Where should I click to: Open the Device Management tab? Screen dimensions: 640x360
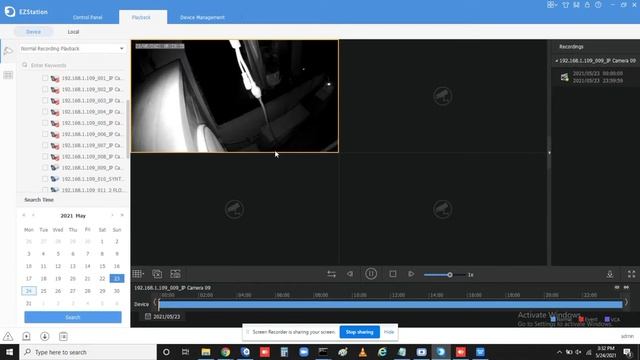[x=202, y=18]
